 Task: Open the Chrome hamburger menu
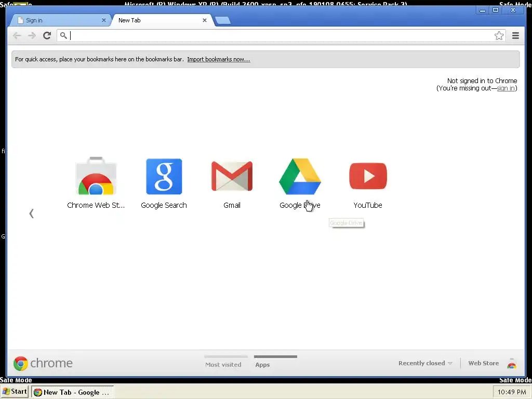[x=515, y=36]
